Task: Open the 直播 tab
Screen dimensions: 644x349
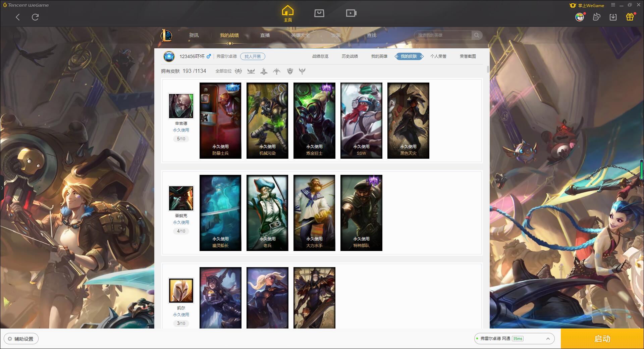Action: click(x=265, y=35)
